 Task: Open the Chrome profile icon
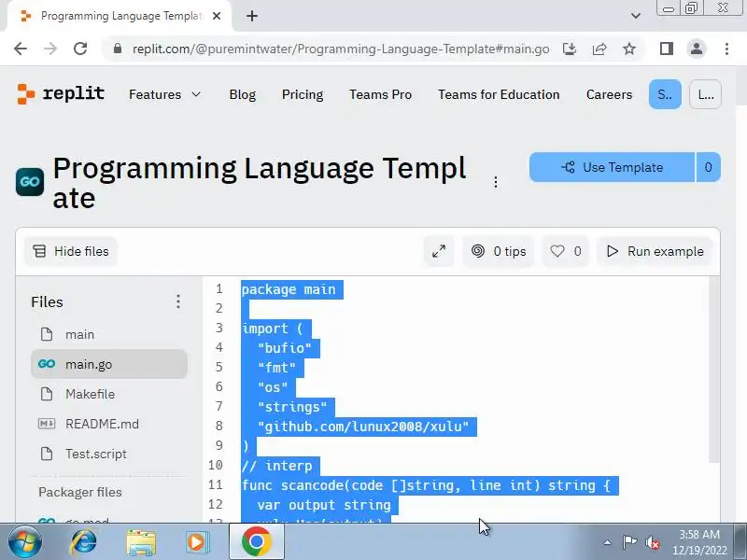[697, 49]
